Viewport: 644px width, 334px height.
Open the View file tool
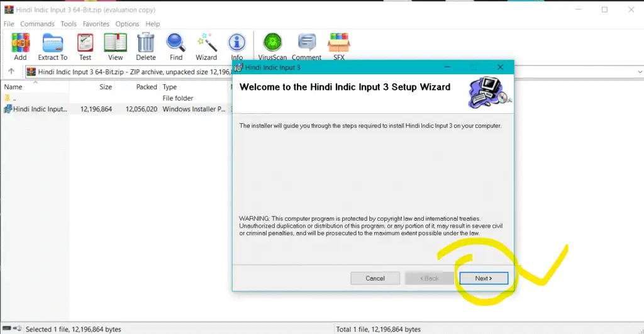tap(115, 46)
